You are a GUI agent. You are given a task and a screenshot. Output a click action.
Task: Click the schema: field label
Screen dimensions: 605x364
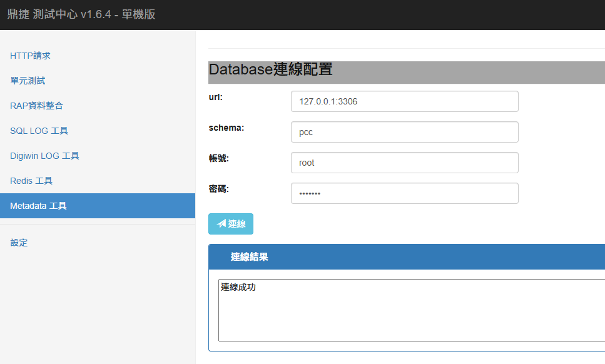[226, 128]
